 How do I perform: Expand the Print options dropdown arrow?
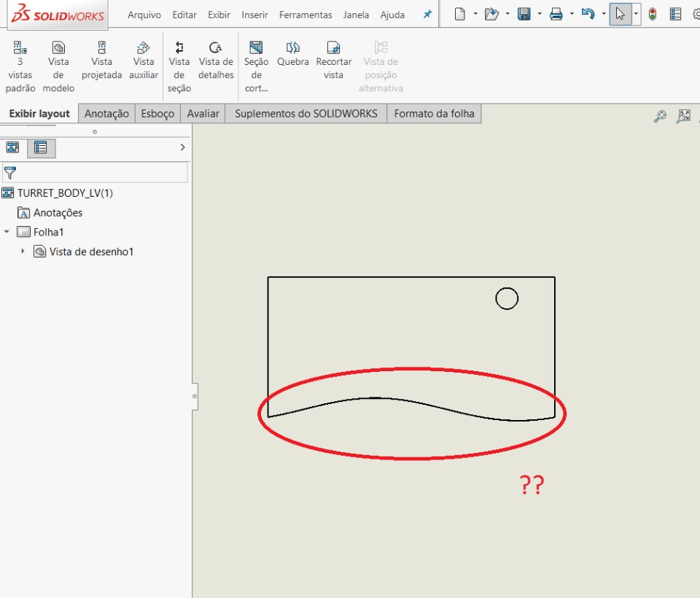[x=572, y=15]
